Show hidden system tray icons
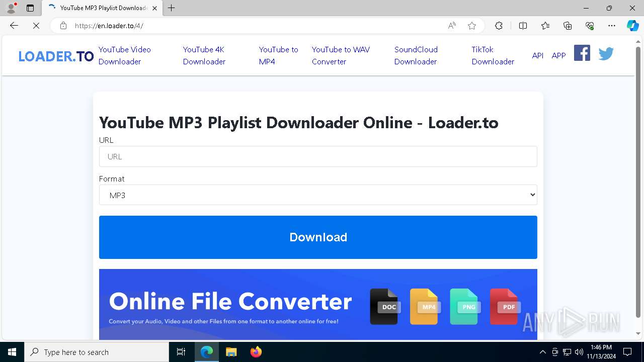 [542, 352]
